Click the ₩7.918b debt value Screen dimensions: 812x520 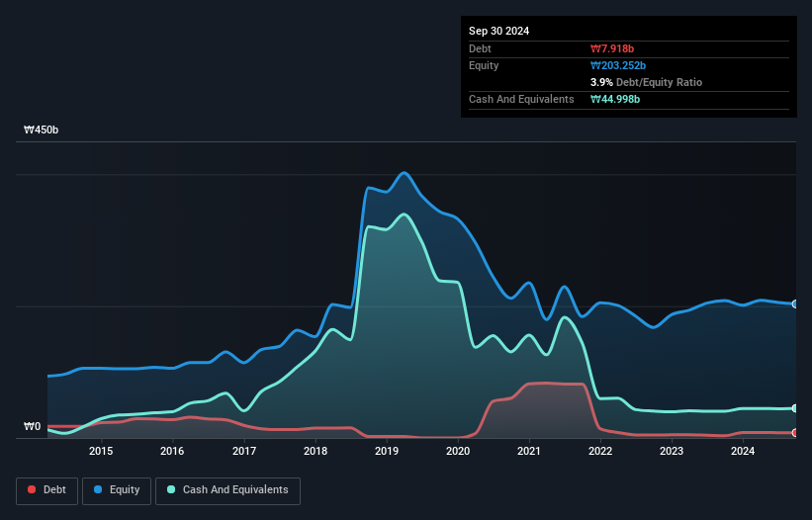(x=612, y=48)
